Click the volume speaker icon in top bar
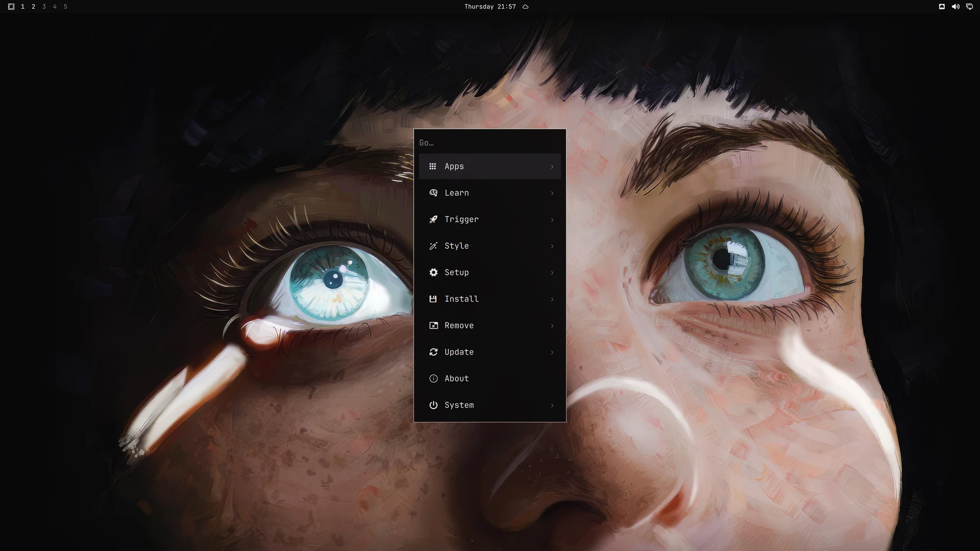The height and width of the screenshot is (551, 980). [x=955, y=7]
